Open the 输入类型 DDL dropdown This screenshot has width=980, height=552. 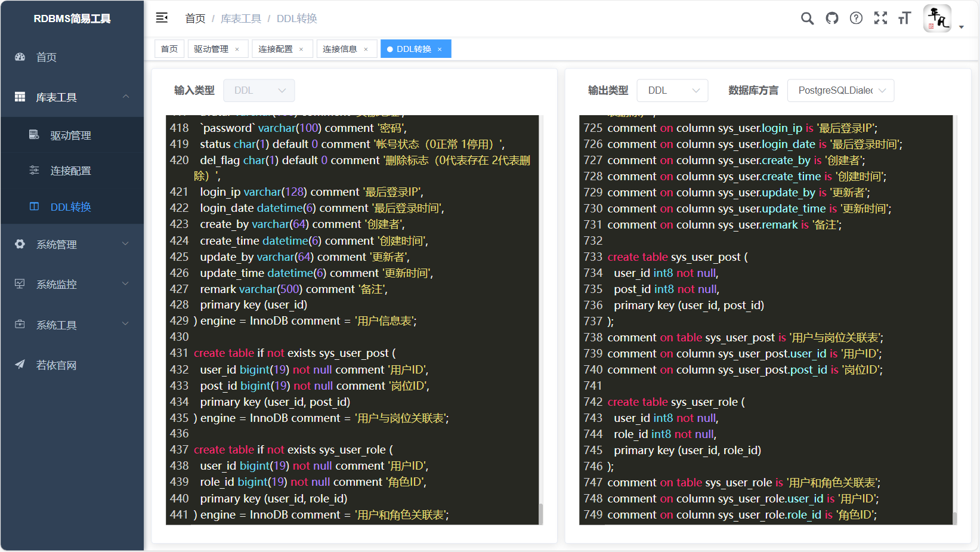pyautogui.click(x=259, y=90)
